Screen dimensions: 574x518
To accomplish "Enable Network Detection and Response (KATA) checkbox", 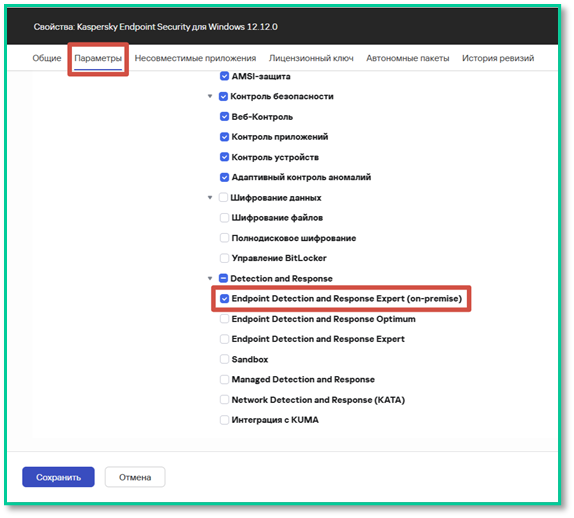I will (224, 399).
